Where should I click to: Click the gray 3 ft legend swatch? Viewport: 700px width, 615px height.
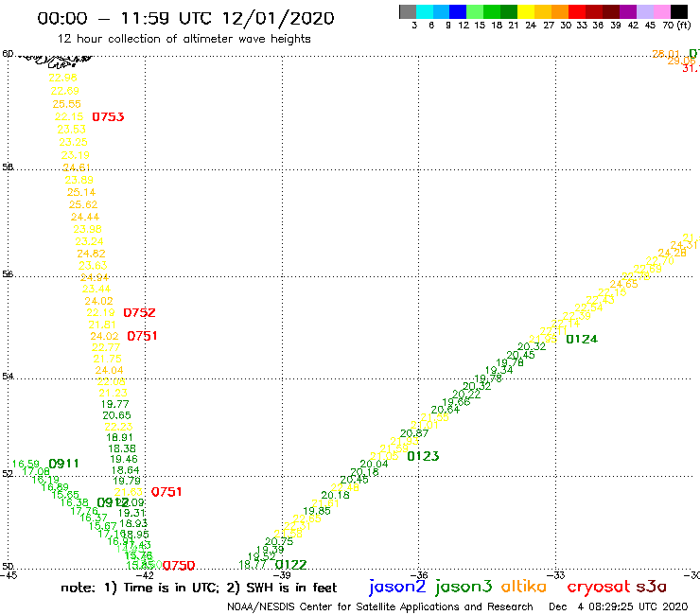click(408, 11)
